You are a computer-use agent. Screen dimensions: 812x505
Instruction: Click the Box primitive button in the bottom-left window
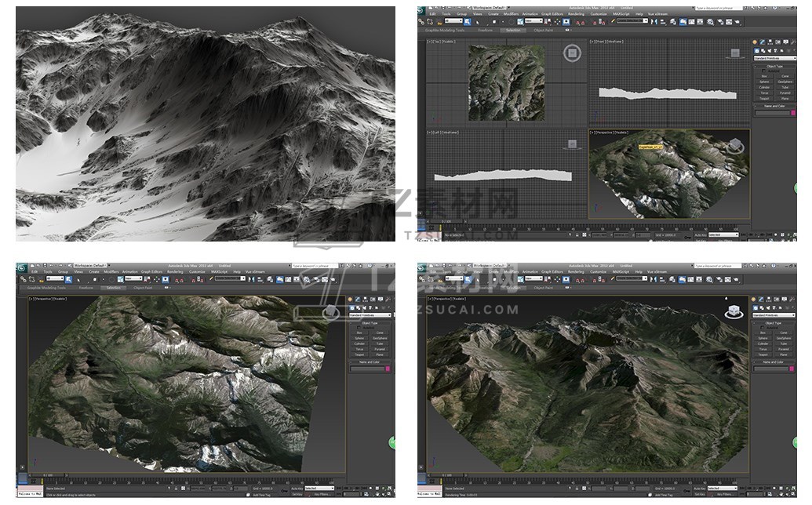pyautogui.click(x=360, y=332)
